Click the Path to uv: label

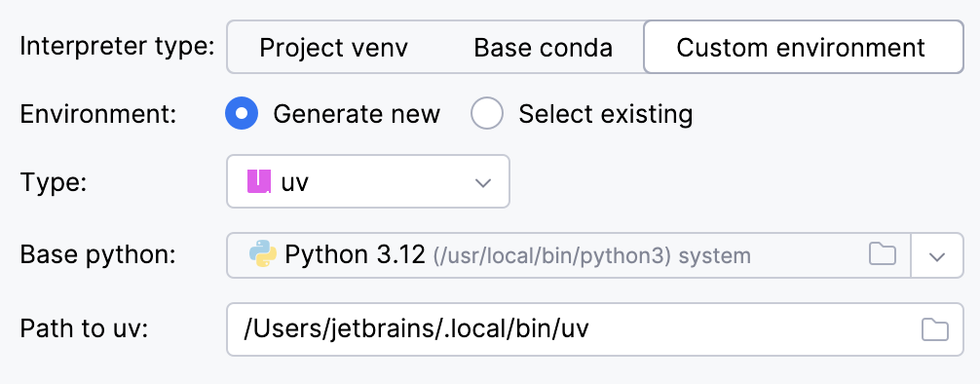pos(84,329)
